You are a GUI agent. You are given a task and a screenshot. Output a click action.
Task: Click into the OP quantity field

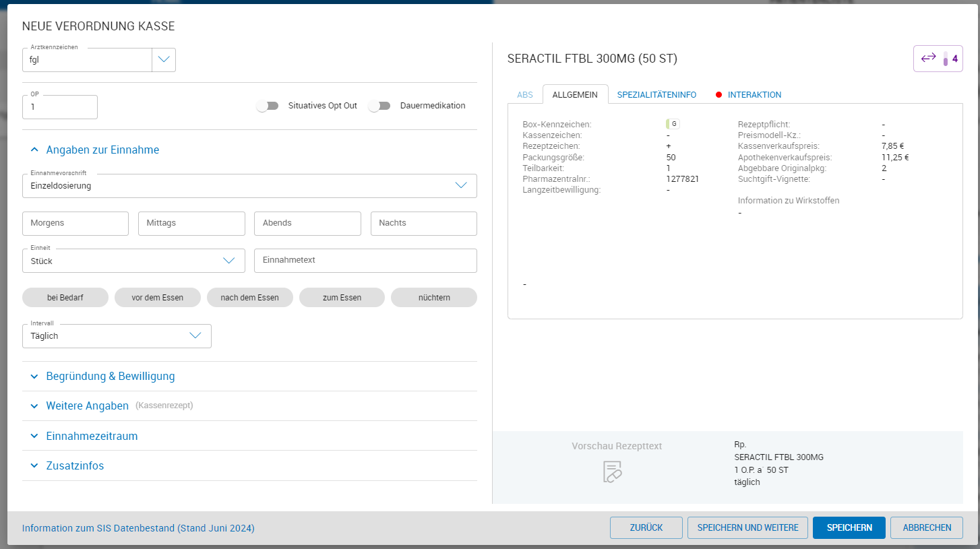tap(60, 107)
